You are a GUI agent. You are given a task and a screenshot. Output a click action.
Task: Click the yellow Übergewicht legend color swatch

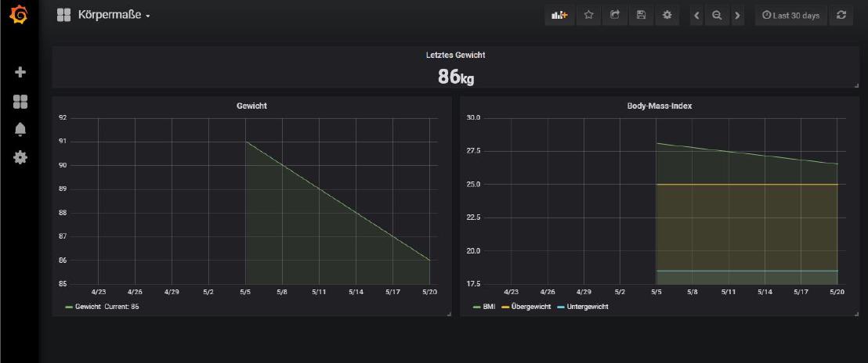[505, 307]
